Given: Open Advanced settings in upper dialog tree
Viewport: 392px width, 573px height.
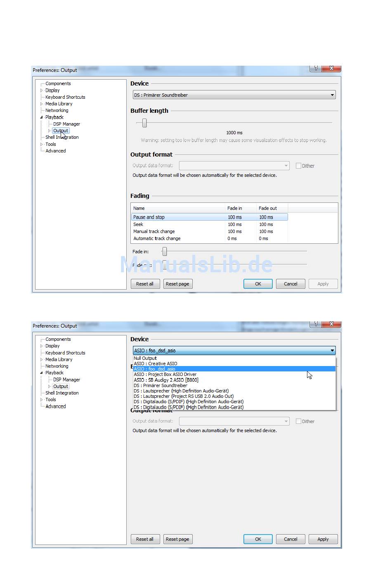Looking at the screenshot, I should (x=56, y=151).
